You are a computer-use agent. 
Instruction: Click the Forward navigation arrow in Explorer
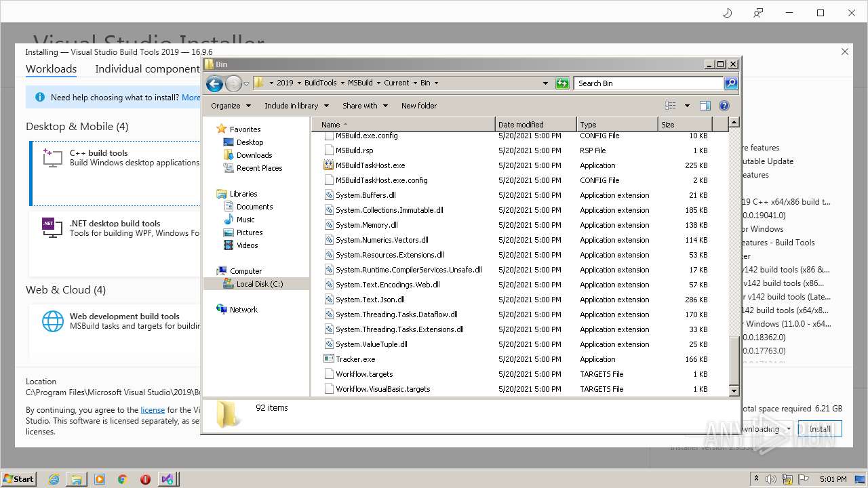point(233,83)
